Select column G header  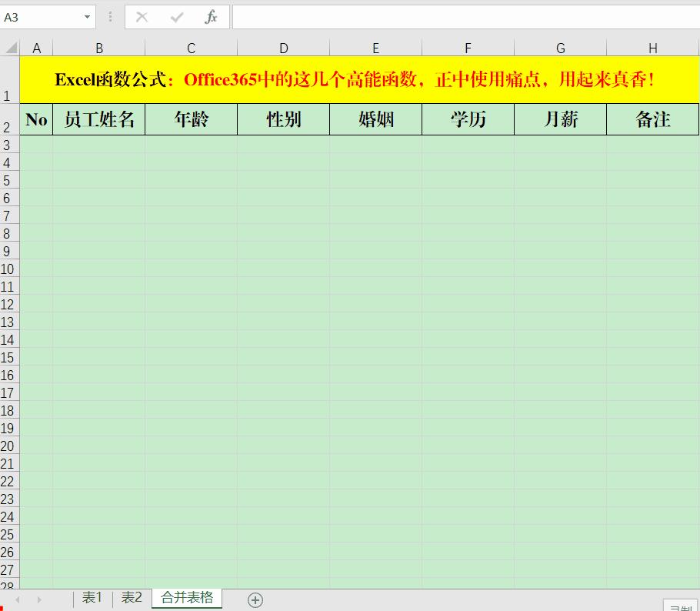(560, 48)
